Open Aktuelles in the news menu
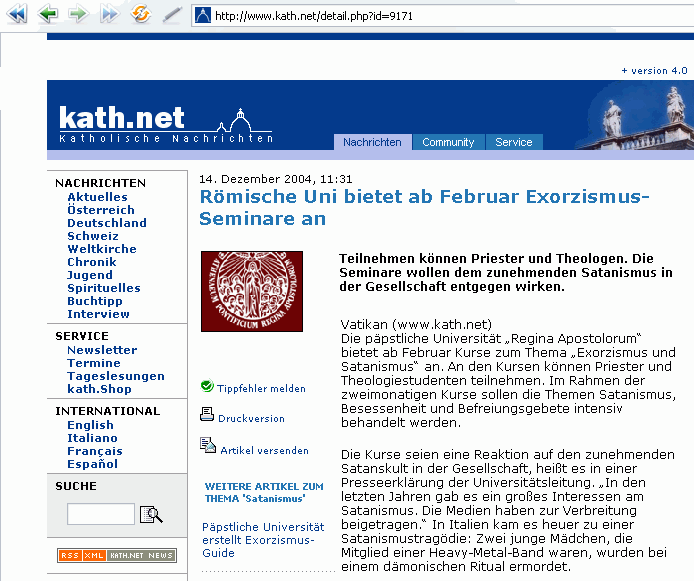The image size is (694, 581). [x=97, y=197]
